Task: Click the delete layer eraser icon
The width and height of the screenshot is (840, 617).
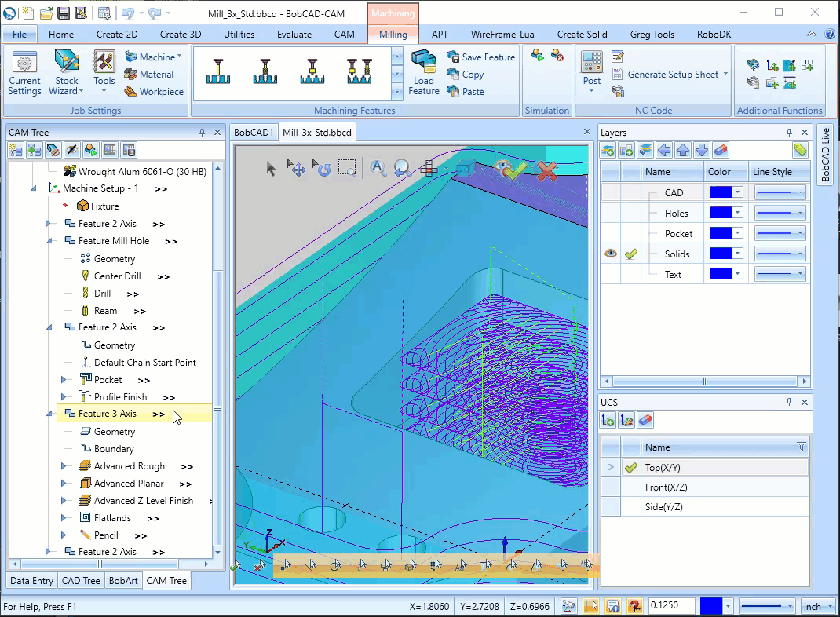Action: tap(721, 151)
